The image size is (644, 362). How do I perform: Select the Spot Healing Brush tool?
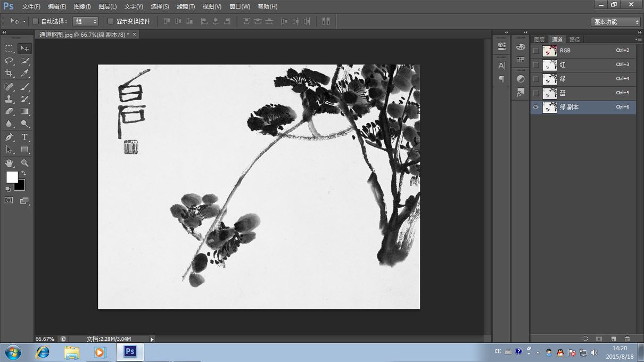[9, 87]
